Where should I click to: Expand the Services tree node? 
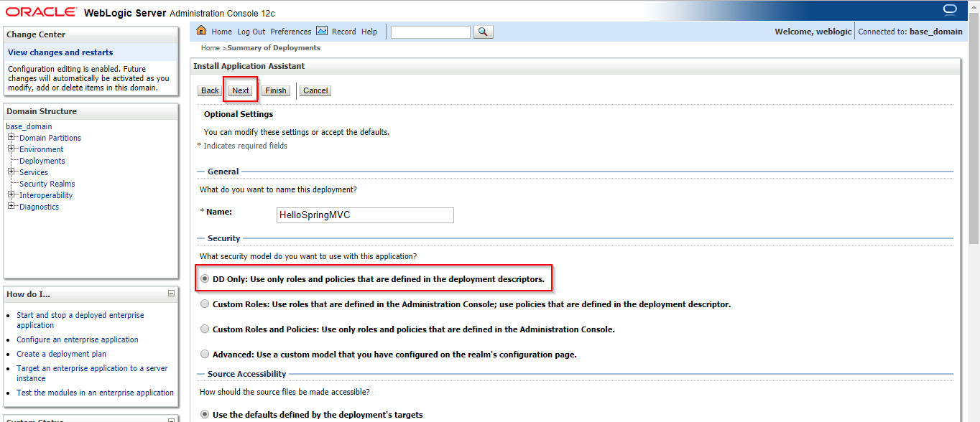[x=11, y=172]
